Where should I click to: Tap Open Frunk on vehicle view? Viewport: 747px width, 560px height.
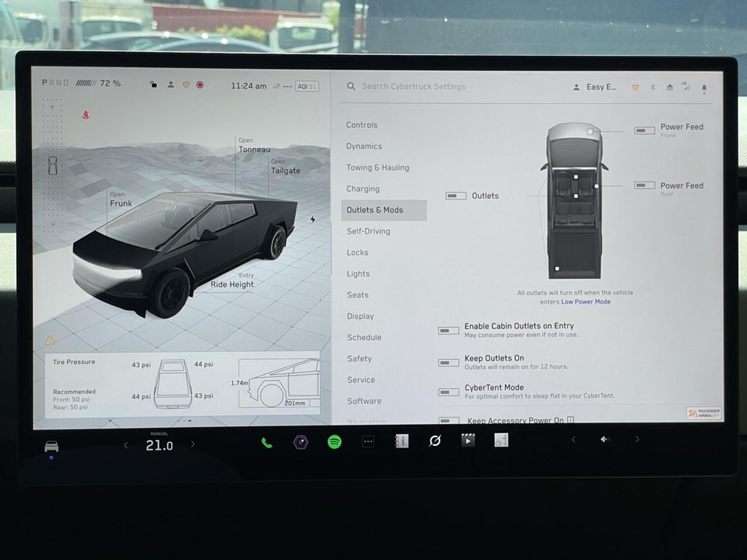(x=121, y=199)
